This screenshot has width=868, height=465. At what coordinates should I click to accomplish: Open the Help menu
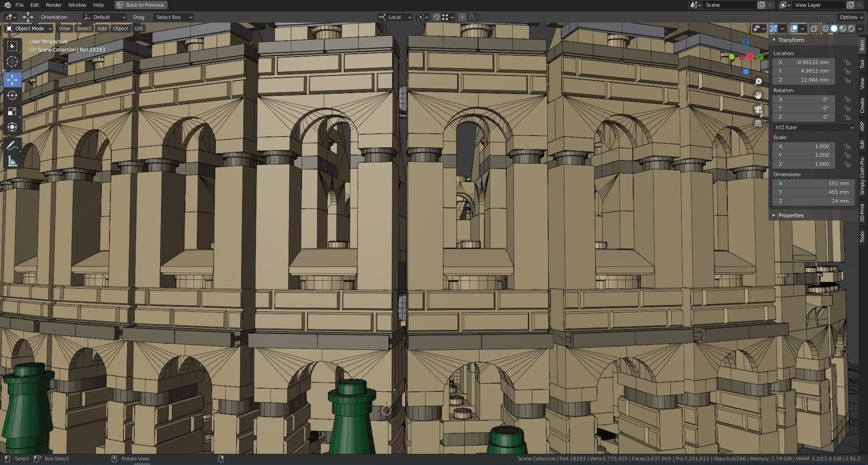[98, 5]
